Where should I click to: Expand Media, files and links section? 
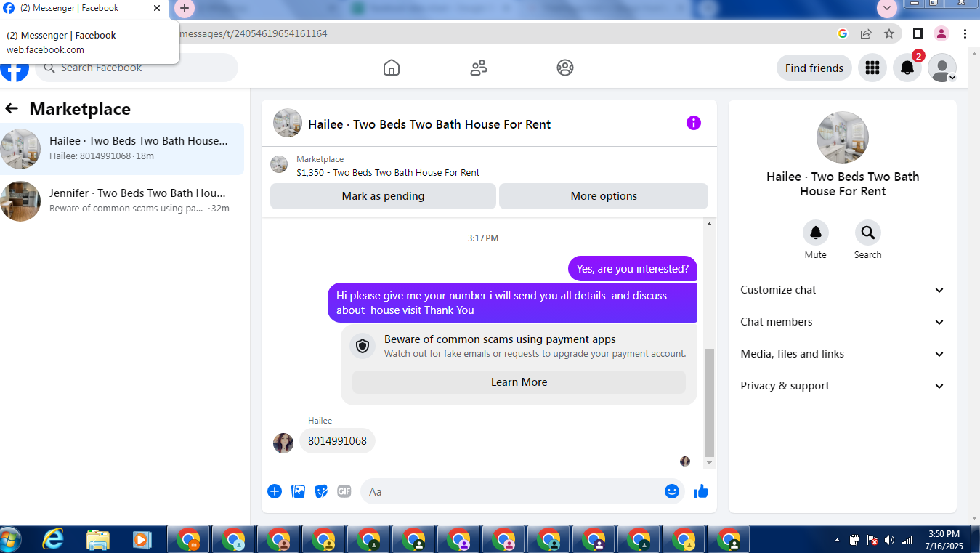tap(843, 354)
